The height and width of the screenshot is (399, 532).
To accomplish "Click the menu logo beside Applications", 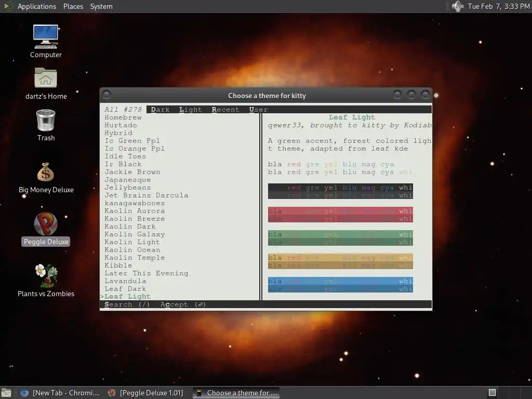I will 8,6.
